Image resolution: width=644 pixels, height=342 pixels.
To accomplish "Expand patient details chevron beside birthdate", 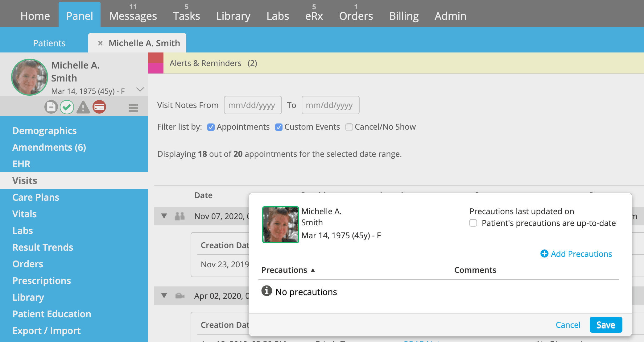I will tap(140, 90).
